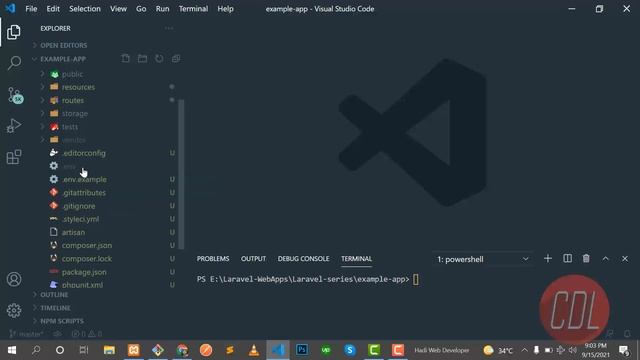Split the terminal pane
This screenshot has width=640, height=360.
click(x=567, y=259)
